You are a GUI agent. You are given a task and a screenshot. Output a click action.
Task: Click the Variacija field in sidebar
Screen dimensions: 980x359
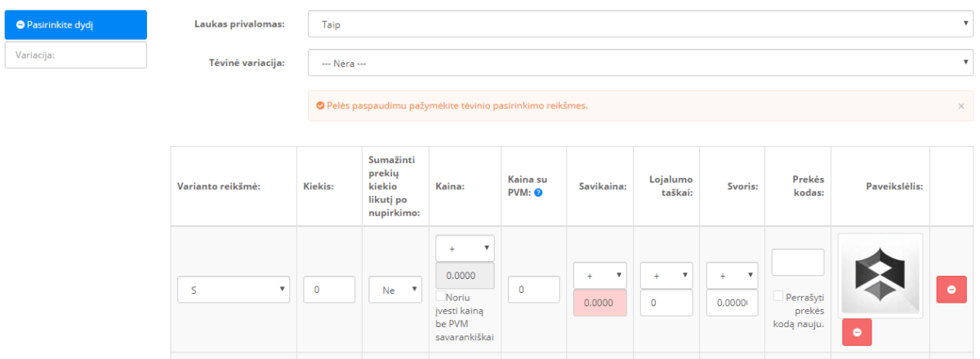click(76, 55)
